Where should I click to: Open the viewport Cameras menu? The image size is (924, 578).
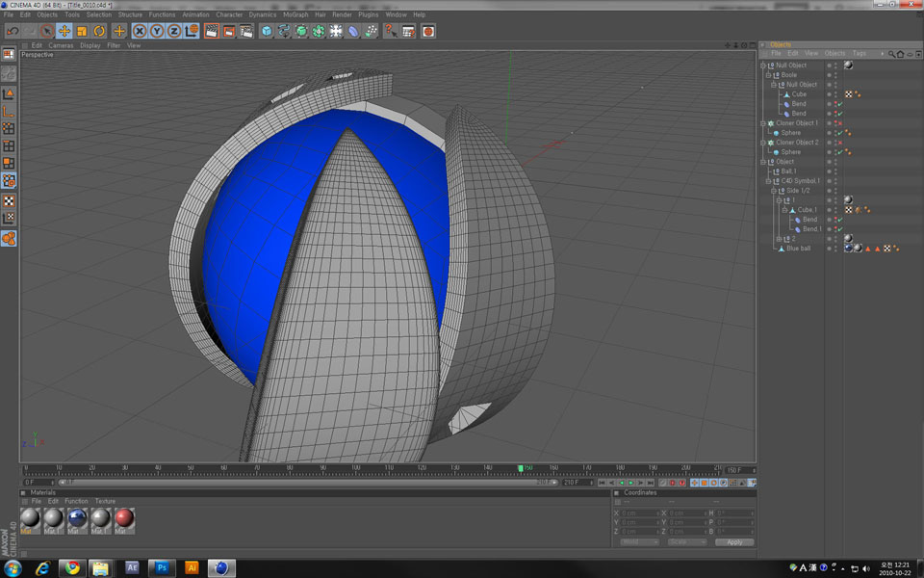click(x=61, y=45)
